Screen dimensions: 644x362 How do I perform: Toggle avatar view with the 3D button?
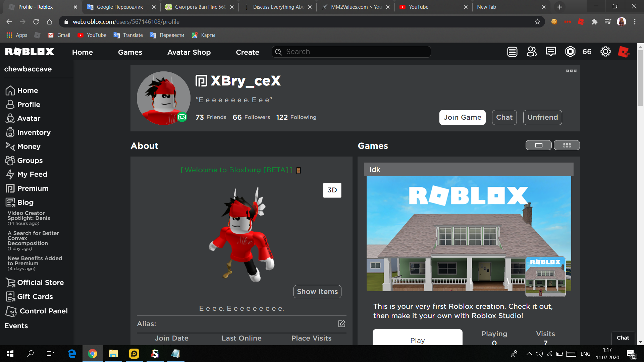(332, 190)
